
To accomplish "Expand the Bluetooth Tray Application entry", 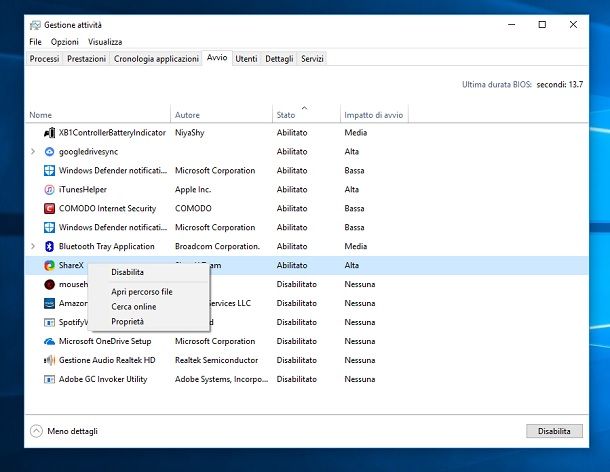I will click(x=33, y=246).
